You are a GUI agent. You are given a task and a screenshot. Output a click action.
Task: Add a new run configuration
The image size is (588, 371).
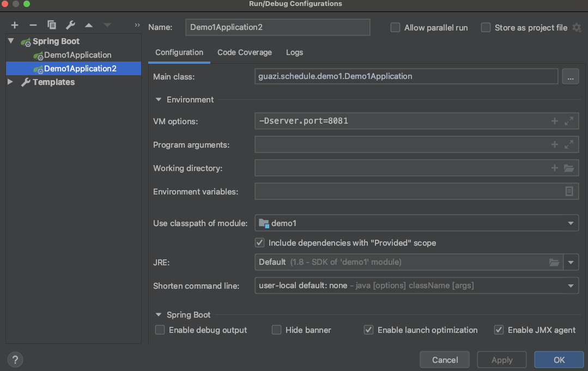click(x=14, y=25)
